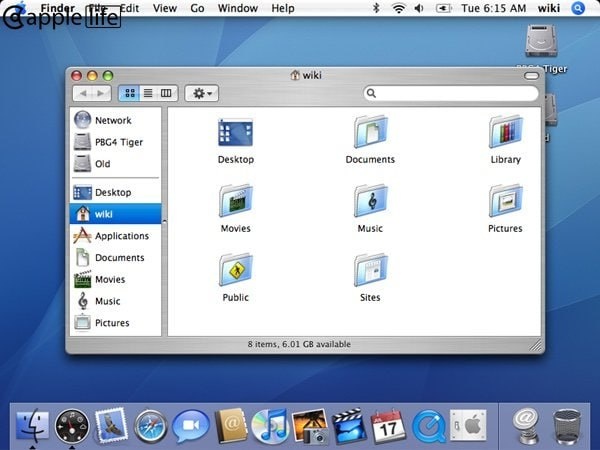This screenshot has height=450, width=600.
Task: Open the View menu
Action: (165, 8)
